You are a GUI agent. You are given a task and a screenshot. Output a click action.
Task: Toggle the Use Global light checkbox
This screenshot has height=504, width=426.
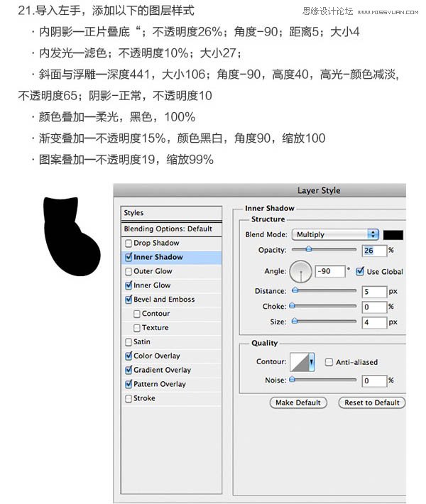click(360, 271)
